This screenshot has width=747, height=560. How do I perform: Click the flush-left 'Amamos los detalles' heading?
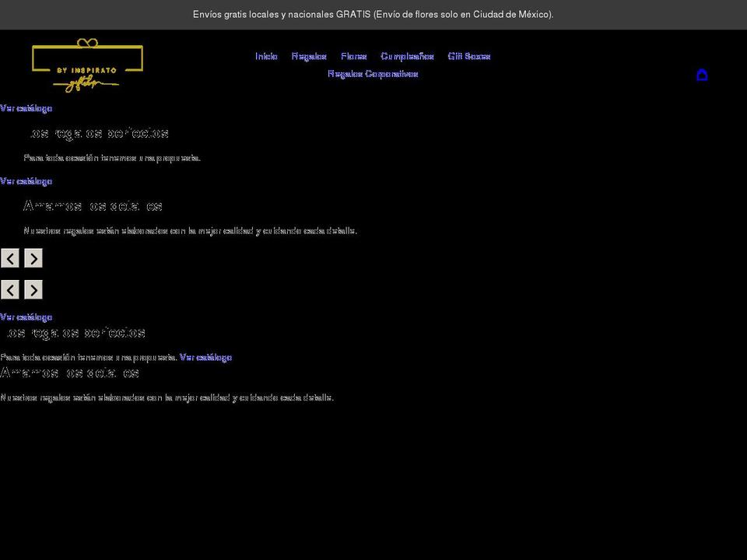pyautogui.click(x=70, y=373)
